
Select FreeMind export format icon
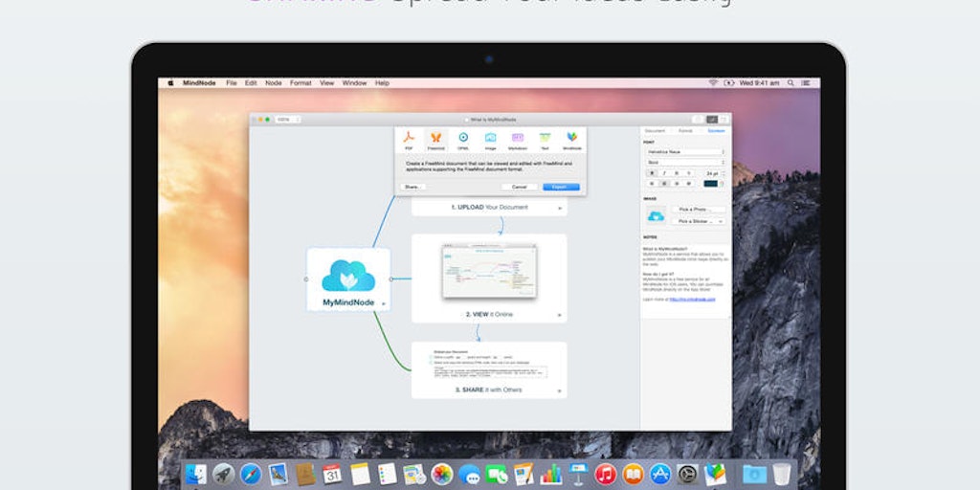click(x=435, y=139)
